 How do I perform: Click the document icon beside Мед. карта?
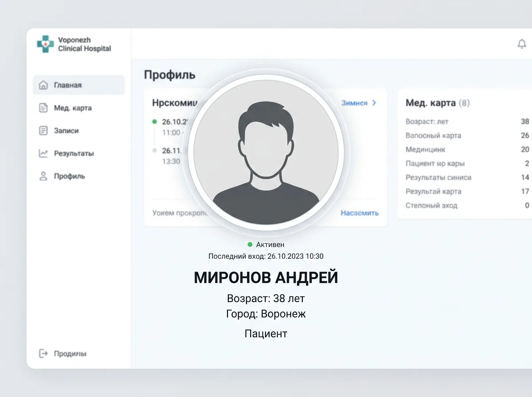click(43, 108)
